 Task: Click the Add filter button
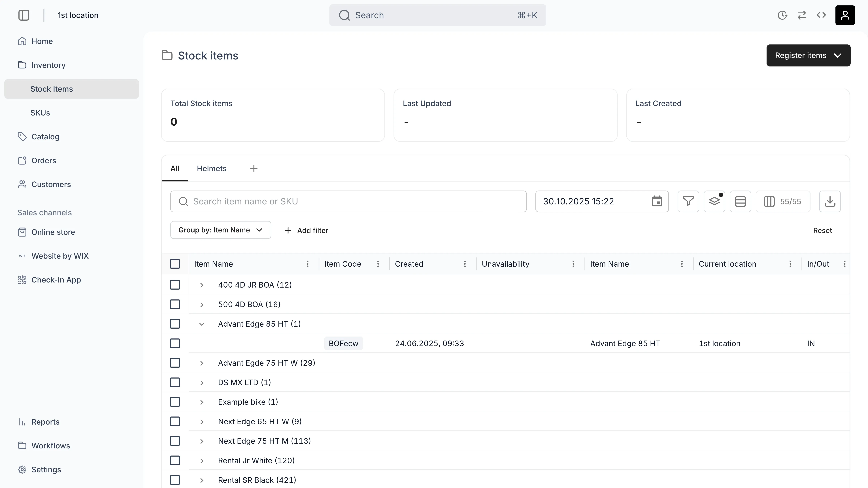[306, 230]
